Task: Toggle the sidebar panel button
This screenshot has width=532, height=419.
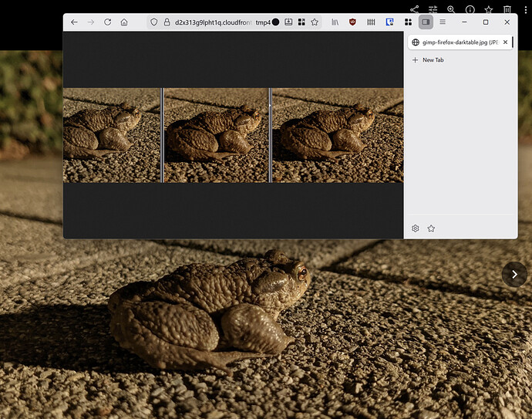Action: (x=425, y=22)
